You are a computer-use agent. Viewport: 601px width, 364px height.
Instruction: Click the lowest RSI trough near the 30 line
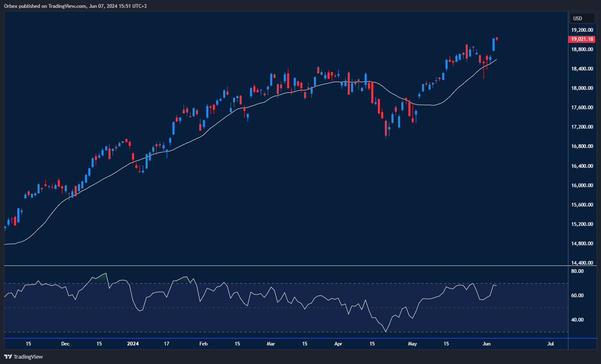pyautogui.click(x=386, y=331)
